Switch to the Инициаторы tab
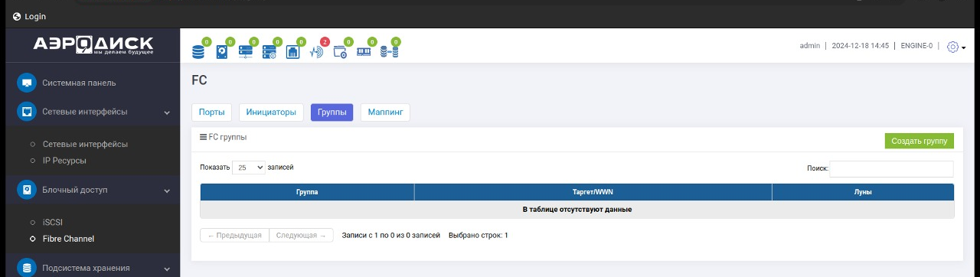980x277 pixels. pyautogui.click(x=271, y=112)
